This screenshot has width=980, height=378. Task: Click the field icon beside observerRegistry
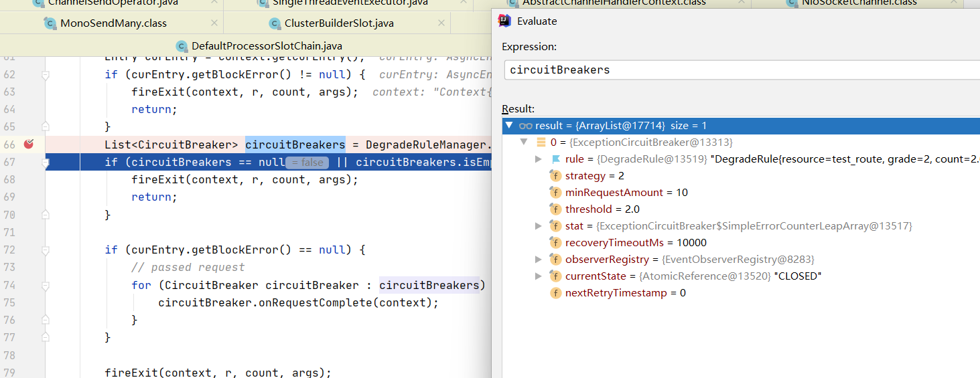tap(555, 260)
